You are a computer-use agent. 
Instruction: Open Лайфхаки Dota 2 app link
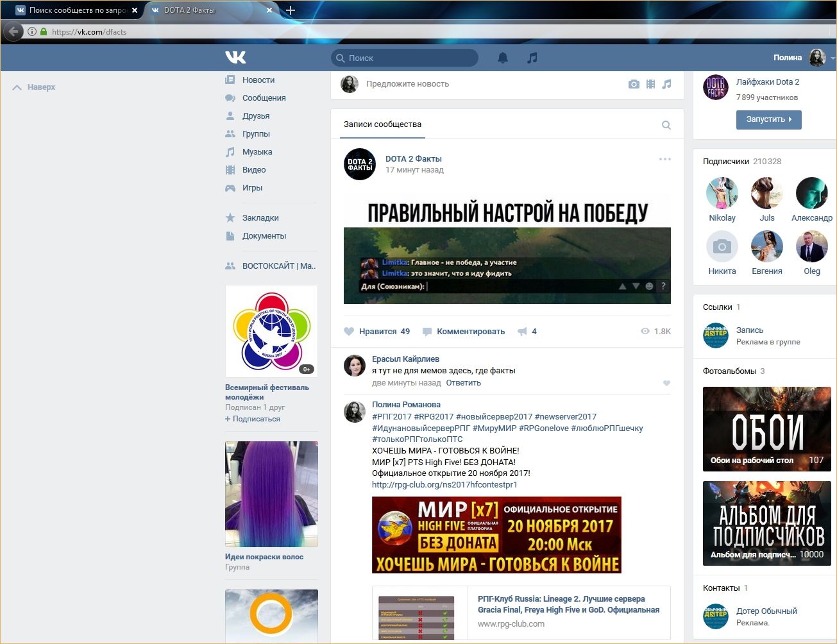pyautogui.click(x=768, y=82)
